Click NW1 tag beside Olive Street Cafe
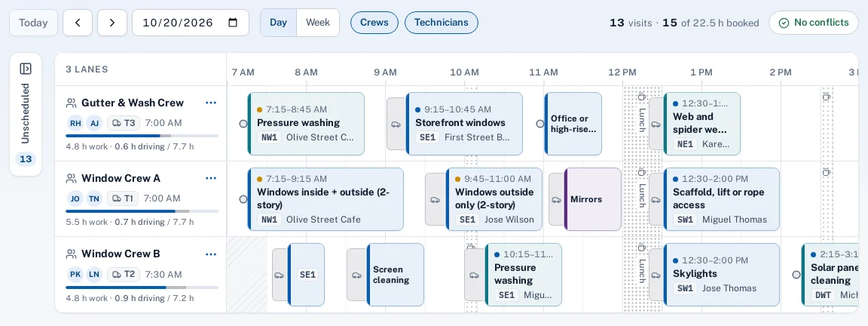Screen dimensions: 868x326 click(269, 220)
